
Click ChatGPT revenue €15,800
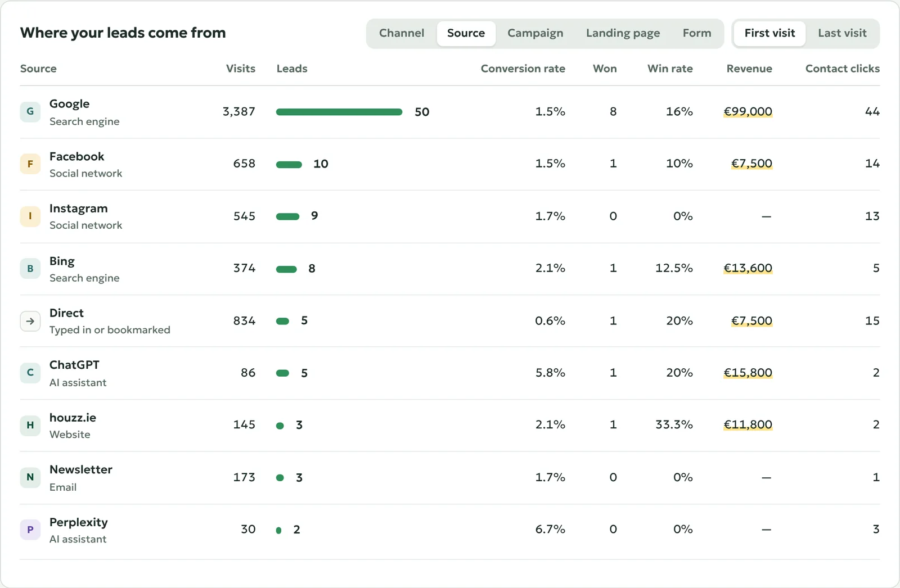[x=748, y=373]
